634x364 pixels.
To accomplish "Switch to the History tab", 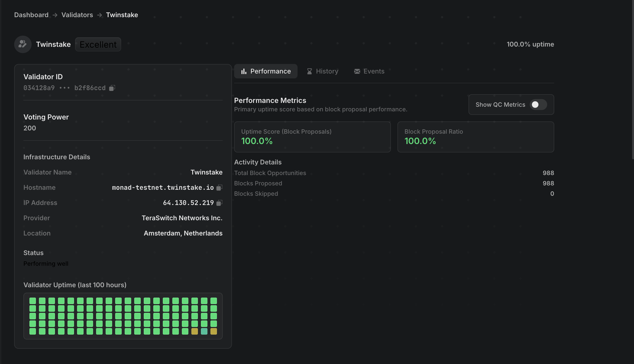I will click(323, 71).
